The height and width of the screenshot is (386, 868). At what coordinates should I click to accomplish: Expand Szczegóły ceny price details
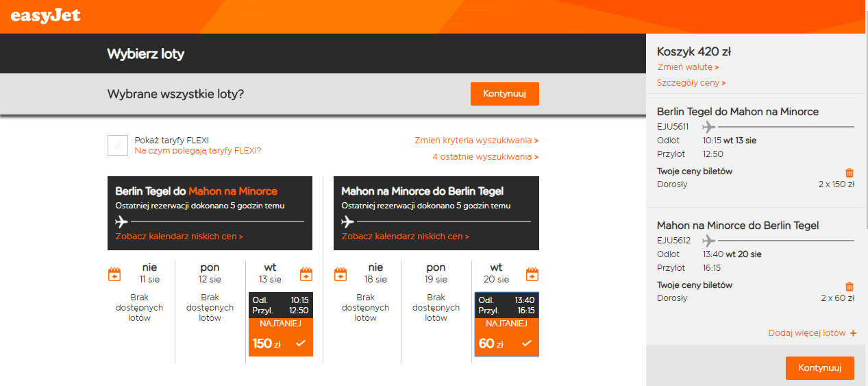691,83
